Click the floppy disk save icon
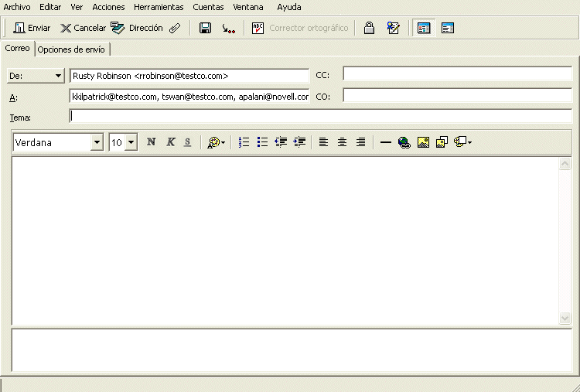 click(205, 28)
